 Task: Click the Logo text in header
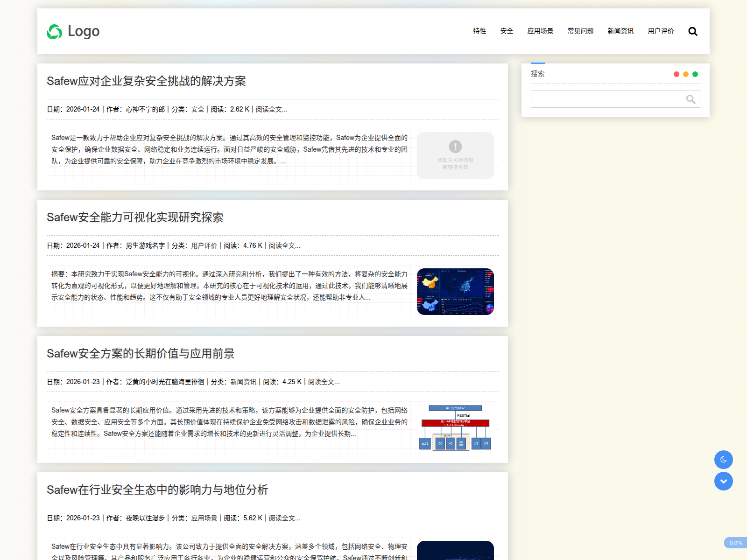click(84, 31)
